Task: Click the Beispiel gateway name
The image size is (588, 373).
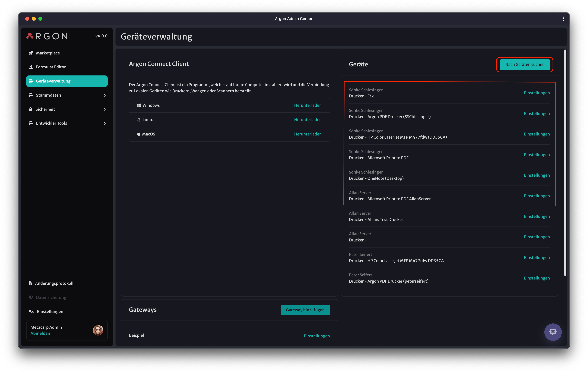Action: click(x=136, y=335)
